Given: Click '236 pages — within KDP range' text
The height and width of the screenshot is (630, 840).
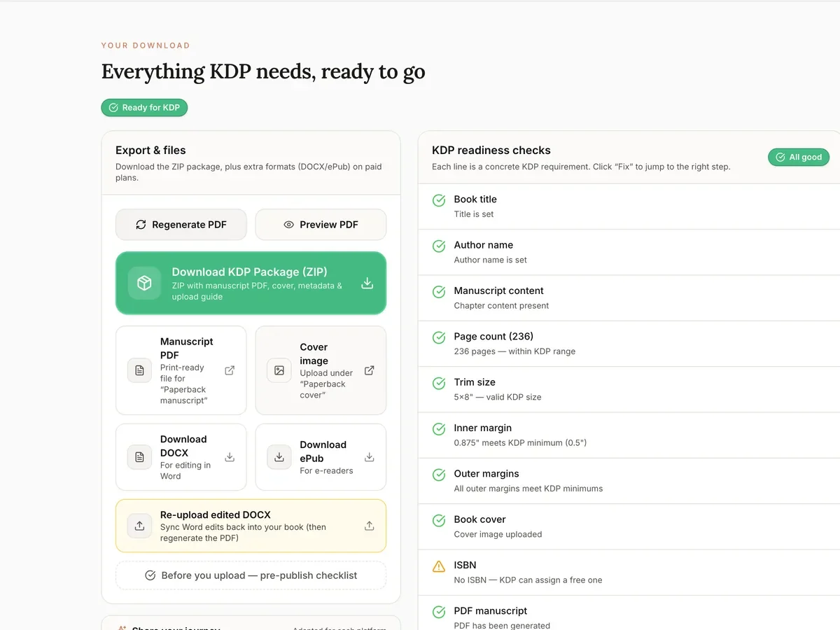Looking at the screenshot, I should 514,351.
